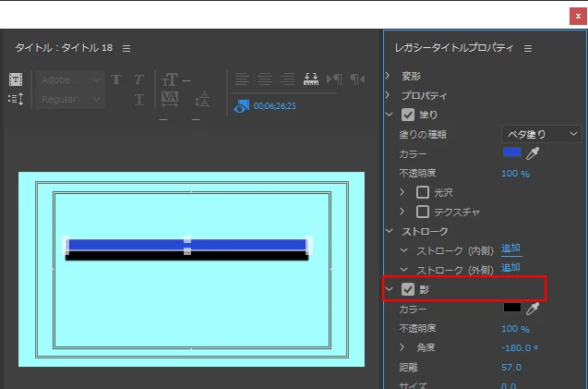The width and height of the screenshot is (588, 389).
Task: Open the tab stops ruler icon
Action: [x=311, y=79]
